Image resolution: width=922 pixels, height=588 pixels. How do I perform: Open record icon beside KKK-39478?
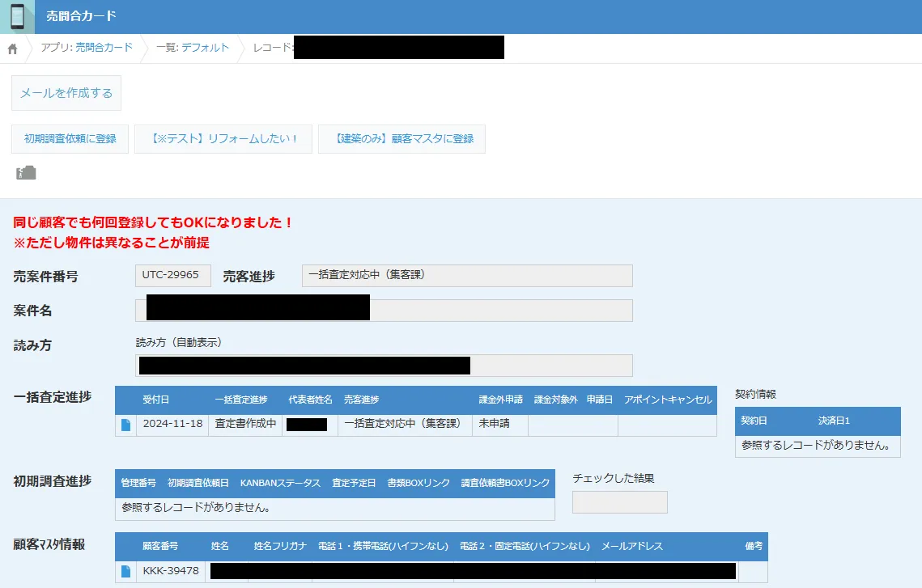pyautogui.click(x=125, y=572)
